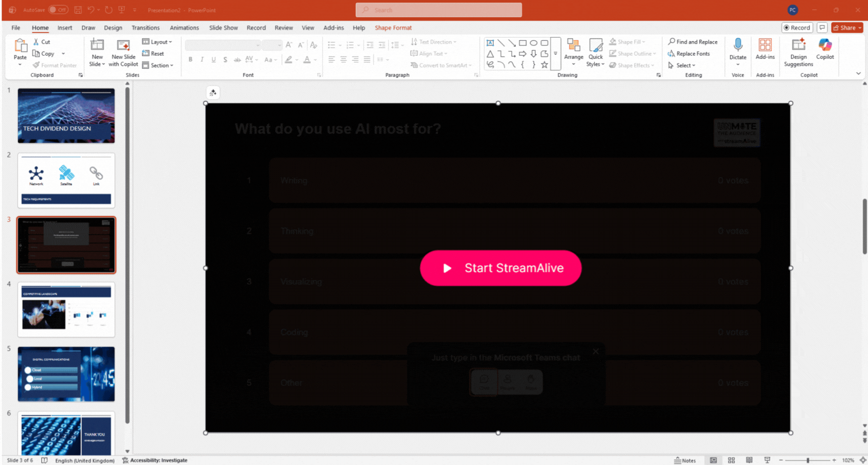
Task: Collapse the ribbon with chevron
Action: [858, 73]
